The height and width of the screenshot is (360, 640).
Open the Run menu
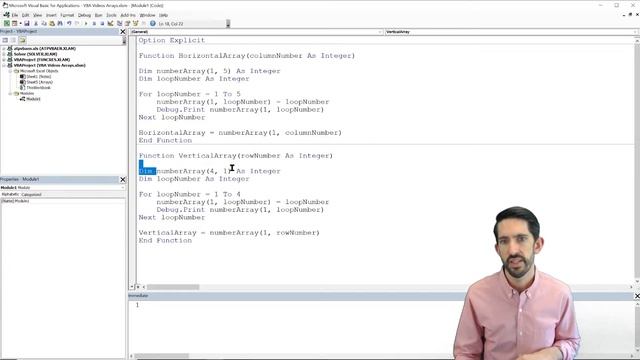(x=99, y=15)
